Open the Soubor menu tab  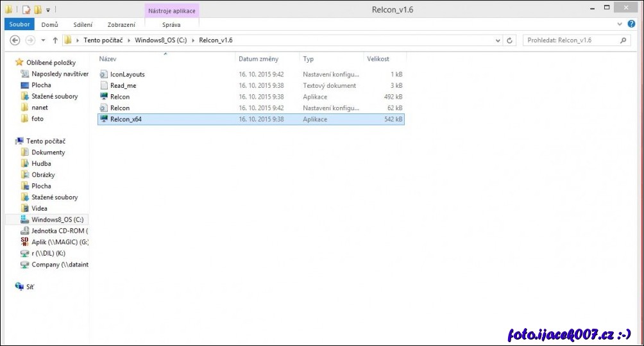coord(20,24)
